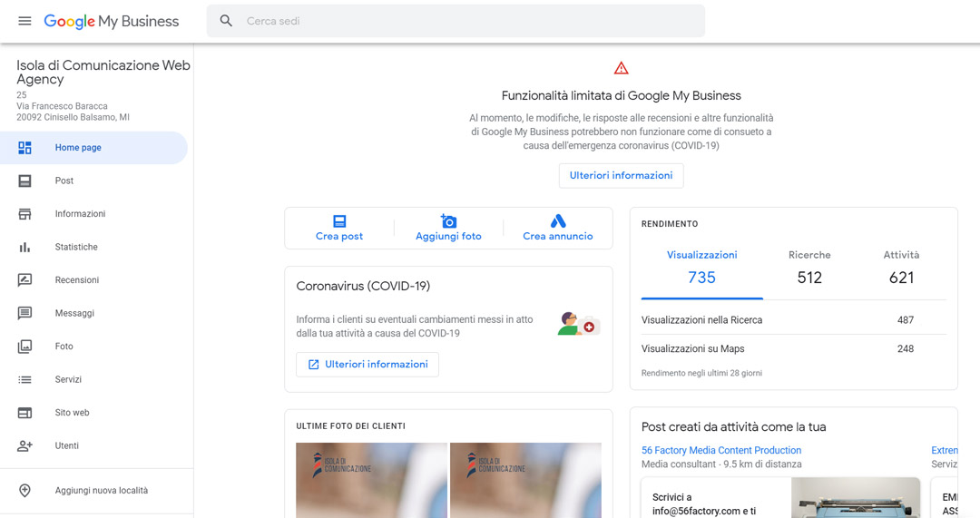This screenshot has height=518, width=980.
Task: Click the Servizi list icon
Action: (x=24, y=379)
